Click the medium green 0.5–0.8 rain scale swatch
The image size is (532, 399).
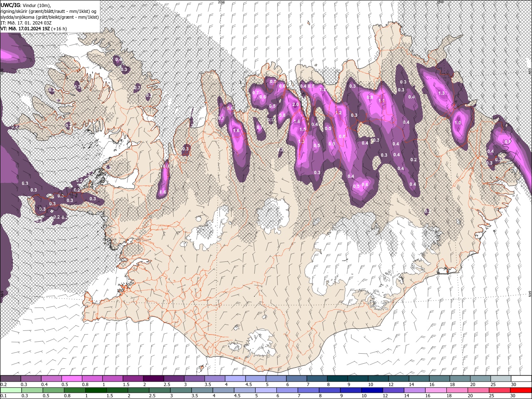(x=53, y=390)
